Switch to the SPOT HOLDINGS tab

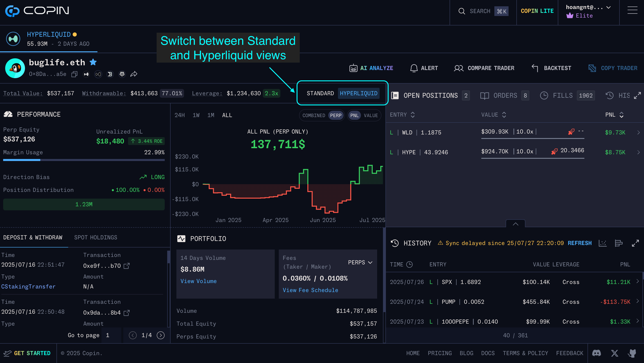95,237
